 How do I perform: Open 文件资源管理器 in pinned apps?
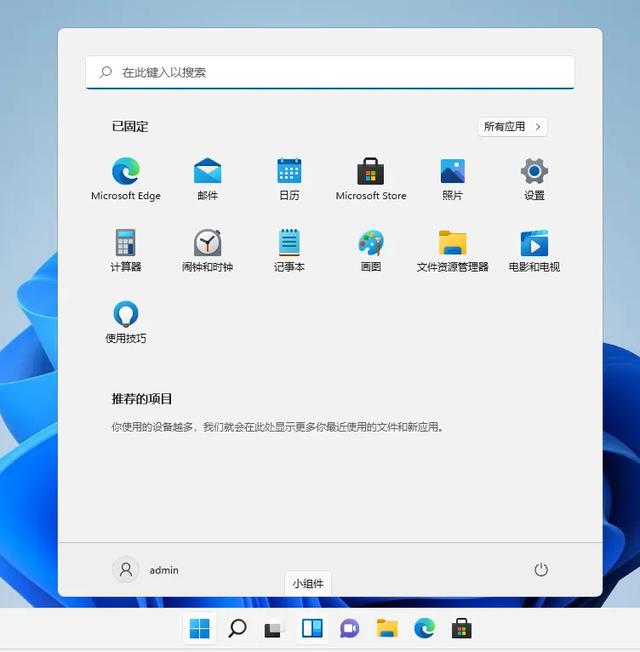click(x=452, y=250)
